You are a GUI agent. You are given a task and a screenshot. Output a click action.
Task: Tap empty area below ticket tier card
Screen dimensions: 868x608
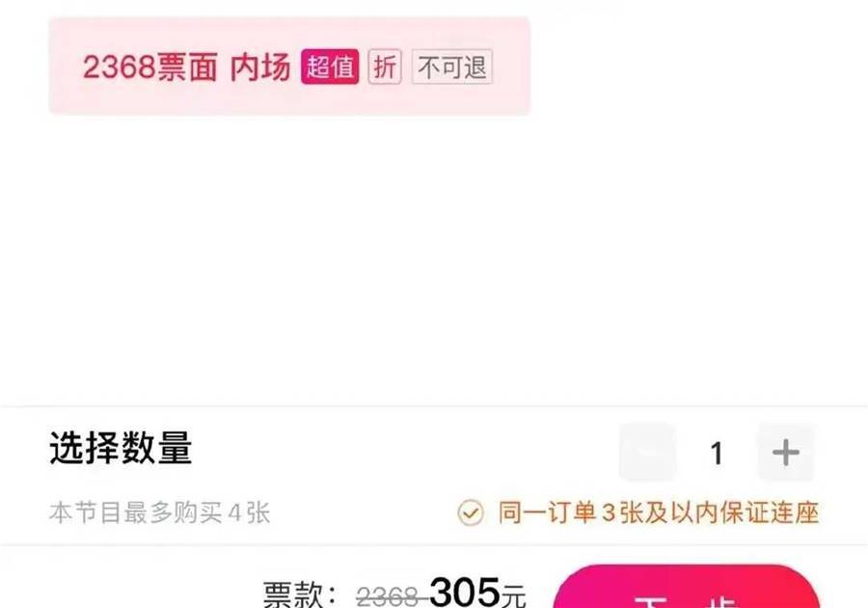click(432, 261)
